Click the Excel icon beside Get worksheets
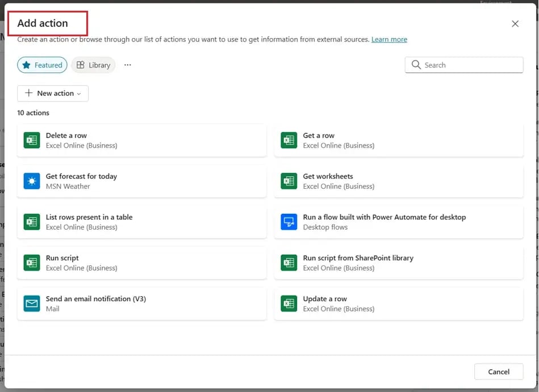This screenshot has height=392, width=539. (x=288, y=181)
